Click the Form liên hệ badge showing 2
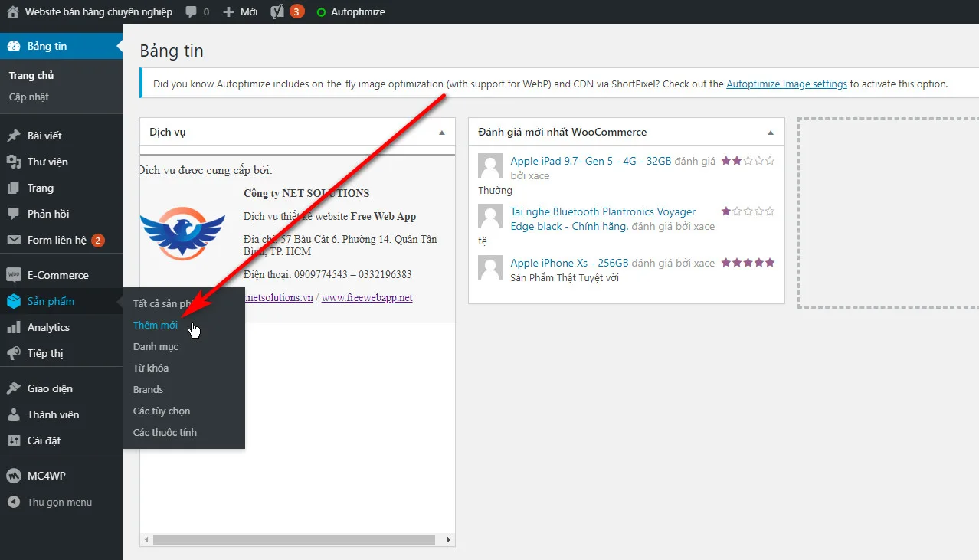The height and width of the screenshot is (560, 979). [98, 240]
